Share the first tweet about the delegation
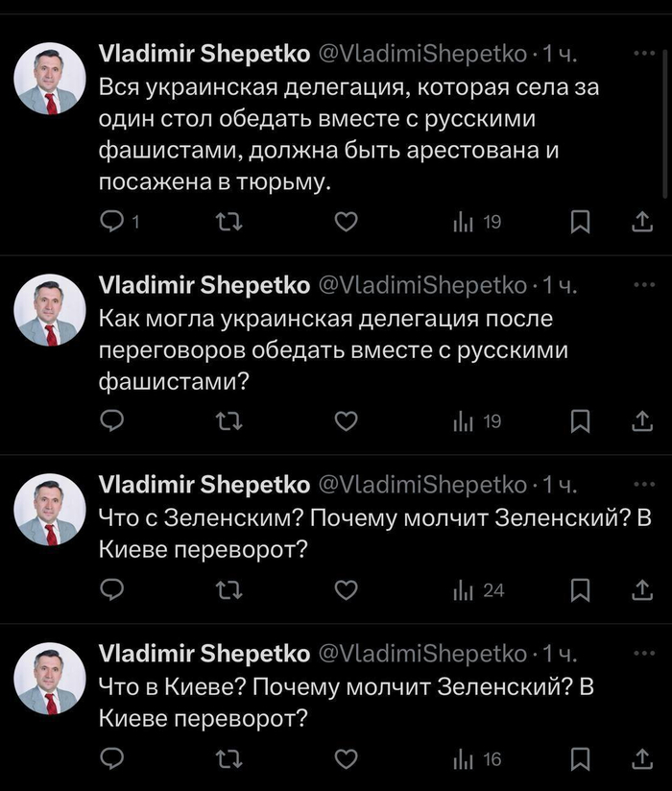Screen dimensions: 672x791 tap(640, 223)
